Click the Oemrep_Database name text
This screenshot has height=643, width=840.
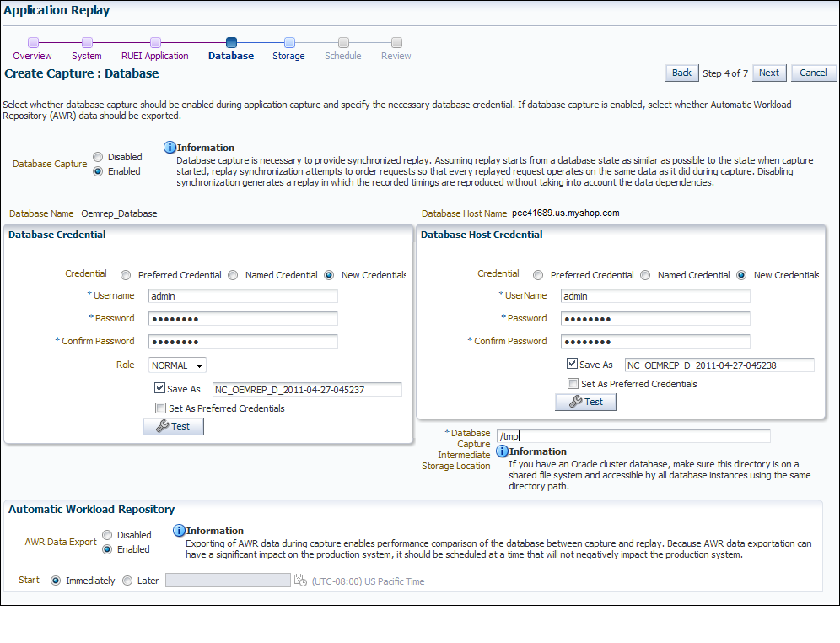[119, 213]
